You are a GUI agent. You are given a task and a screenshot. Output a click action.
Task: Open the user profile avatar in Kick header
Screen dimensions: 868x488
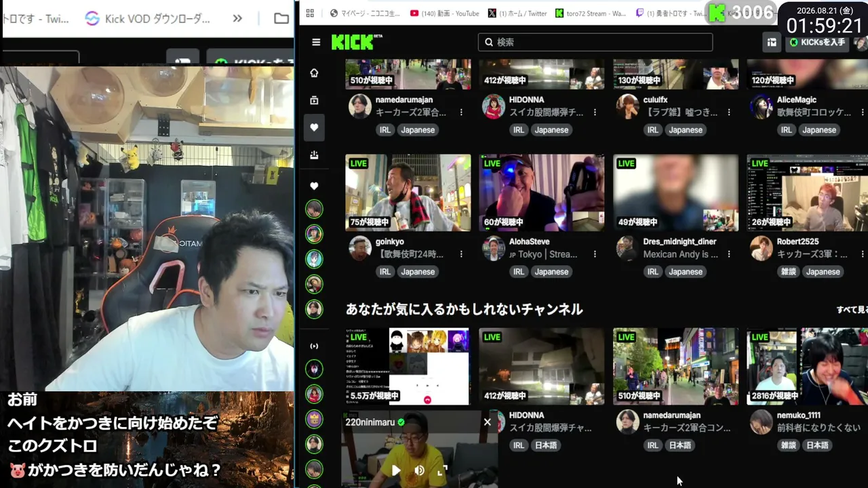click(861, 42)
